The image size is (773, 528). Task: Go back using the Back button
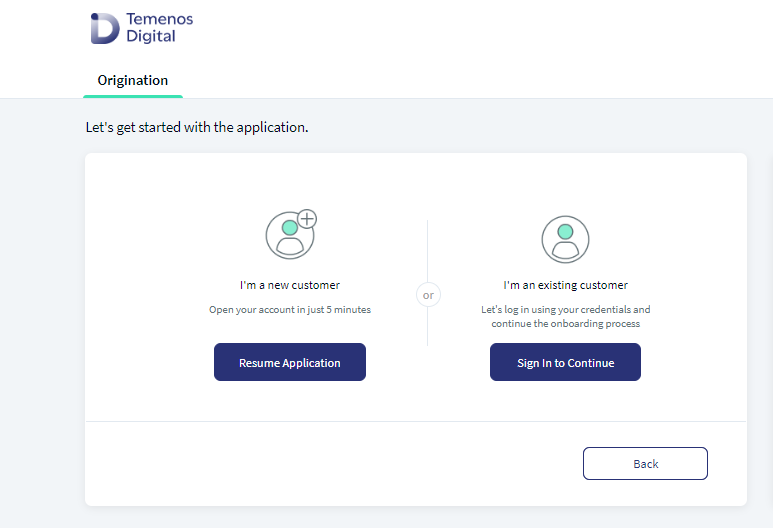click(x=645, y=463)
